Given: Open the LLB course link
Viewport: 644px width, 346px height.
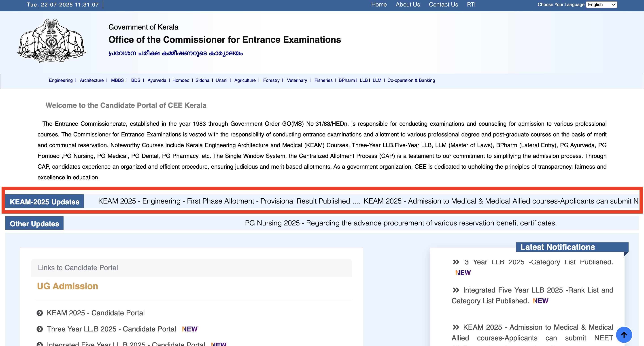Looking at the screenshot, I should [363, 80].
